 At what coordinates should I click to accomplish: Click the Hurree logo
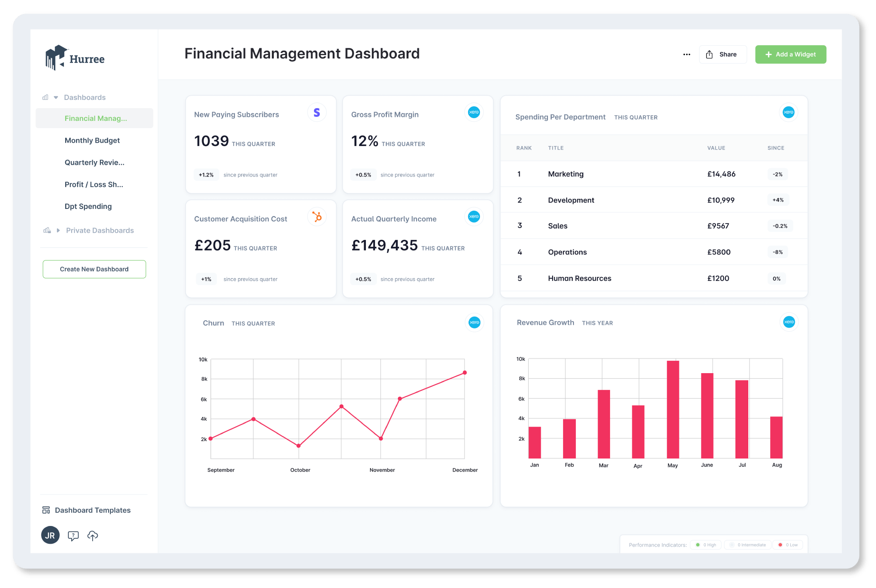pos(75,58)
